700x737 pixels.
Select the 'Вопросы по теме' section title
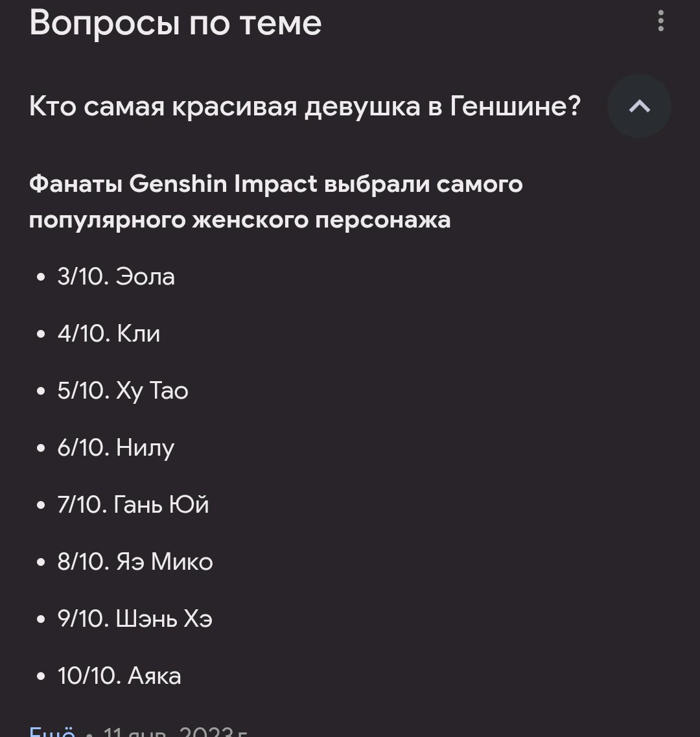coord(176,23)
